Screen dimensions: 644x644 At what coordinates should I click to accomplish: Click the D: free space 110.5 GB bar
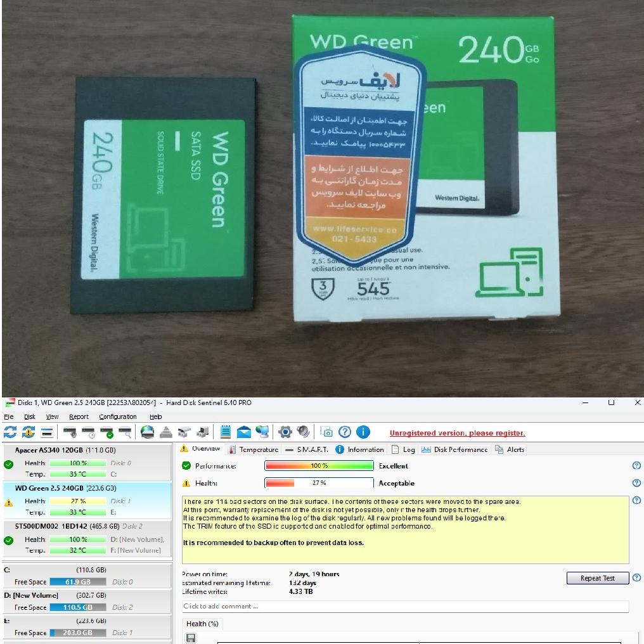click(x=77, y=607)
